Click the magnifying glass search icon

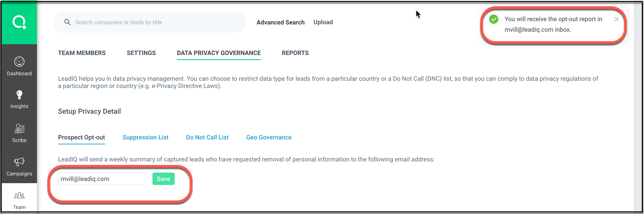click(68, 22)
